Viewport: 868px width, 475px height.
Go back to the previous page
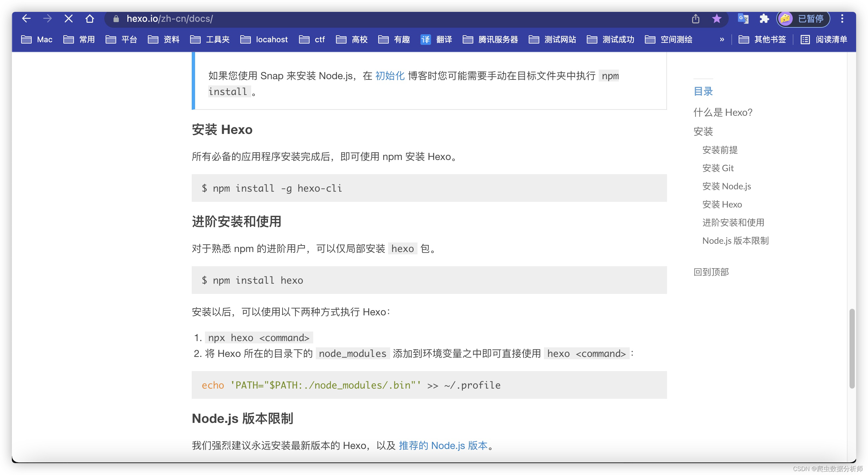click(x=26, y=18)
